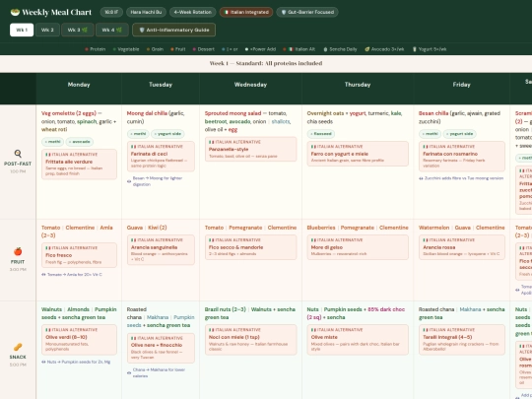The image size is (532, 399).
Task: Click the Snack row peanut icon
Action: (x=18, y=347)
